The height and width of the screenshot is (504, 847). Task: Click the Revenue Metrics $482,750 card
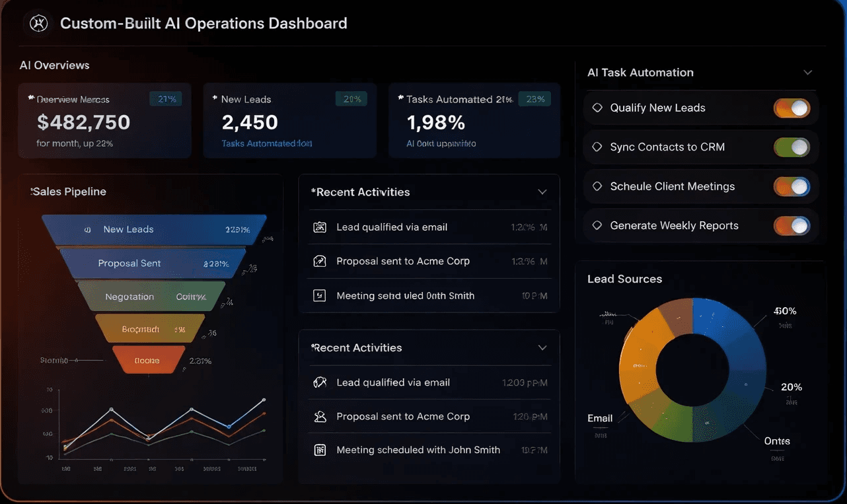point(104,121)
